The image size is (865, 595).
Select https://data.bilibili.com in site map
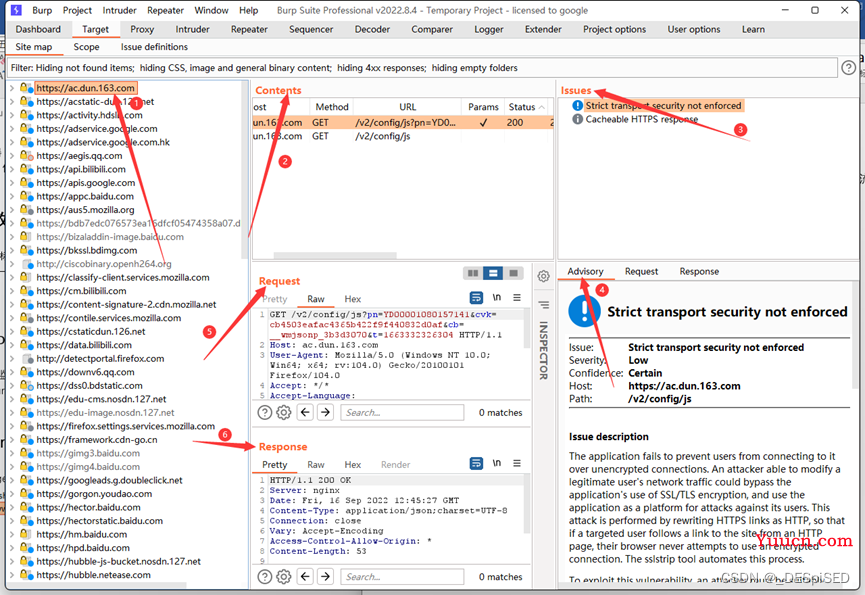pyautogui.click(x=84, y=345)
